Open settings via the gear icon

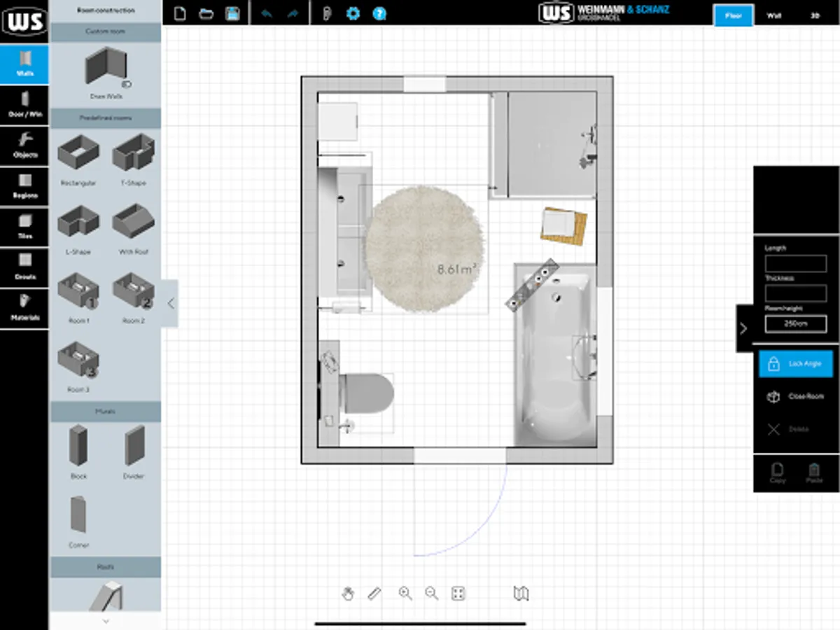click(x=353, y=13)
